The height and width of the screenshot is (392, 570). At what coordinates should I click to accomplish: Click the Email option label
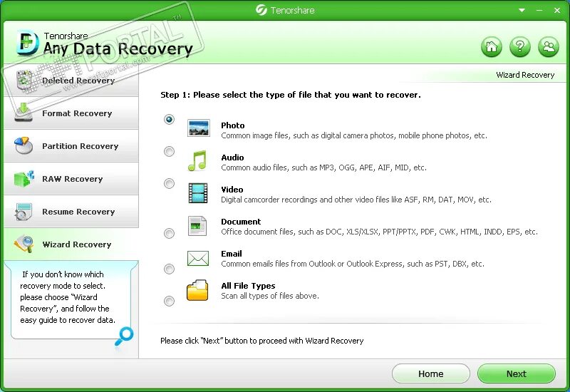pyautogui.click(x=231, y=254)
